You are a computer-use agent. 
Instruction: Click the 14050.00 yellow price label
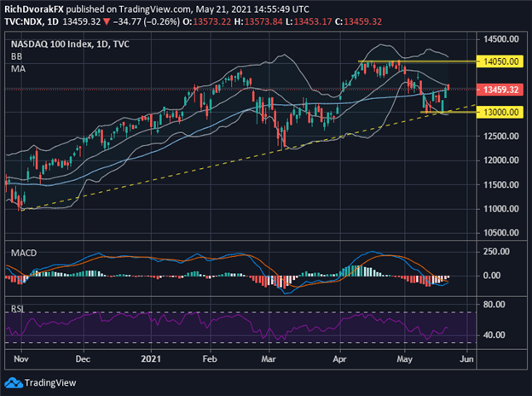point(500,61)
